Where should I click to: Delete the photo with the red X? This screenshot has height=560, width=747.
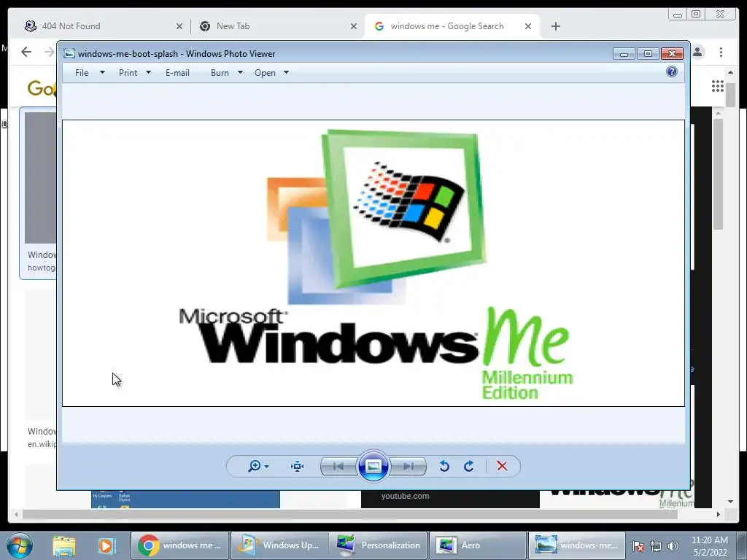click(502, 466)
